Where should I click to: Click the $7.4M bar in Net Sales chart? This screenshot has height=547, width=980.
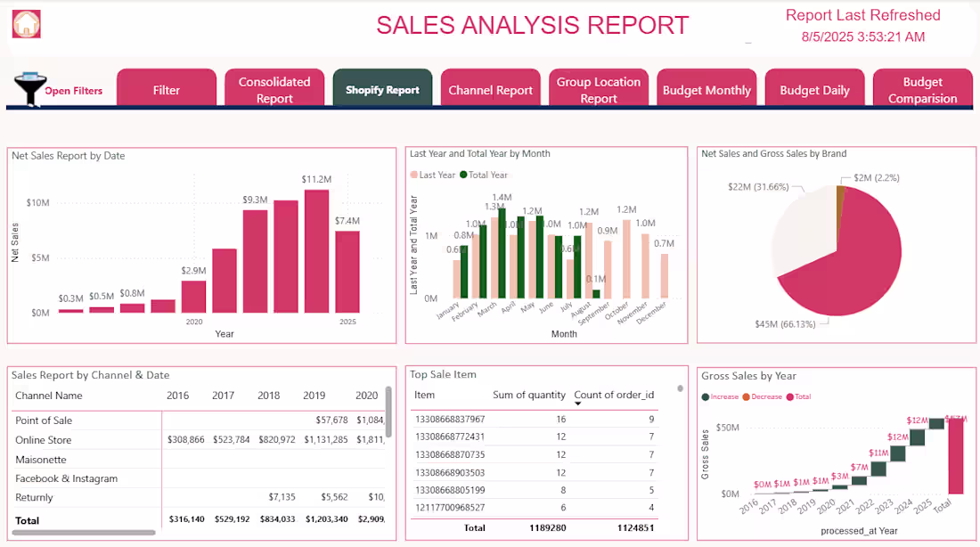click(347, 272)
